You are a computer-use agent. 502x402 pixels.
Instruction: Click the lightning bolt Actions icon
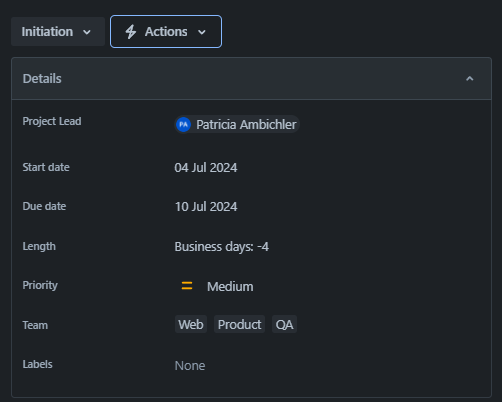130,32
